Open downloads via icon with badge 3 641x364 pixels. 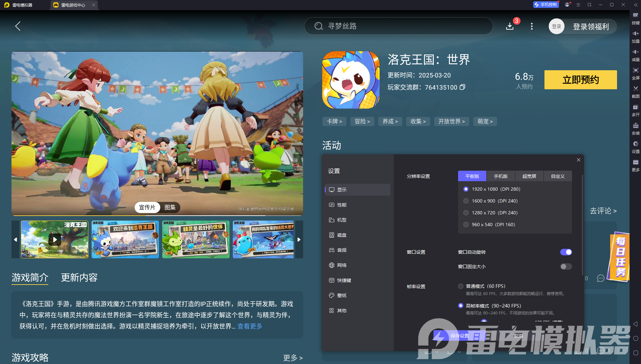tap(510, 26)
